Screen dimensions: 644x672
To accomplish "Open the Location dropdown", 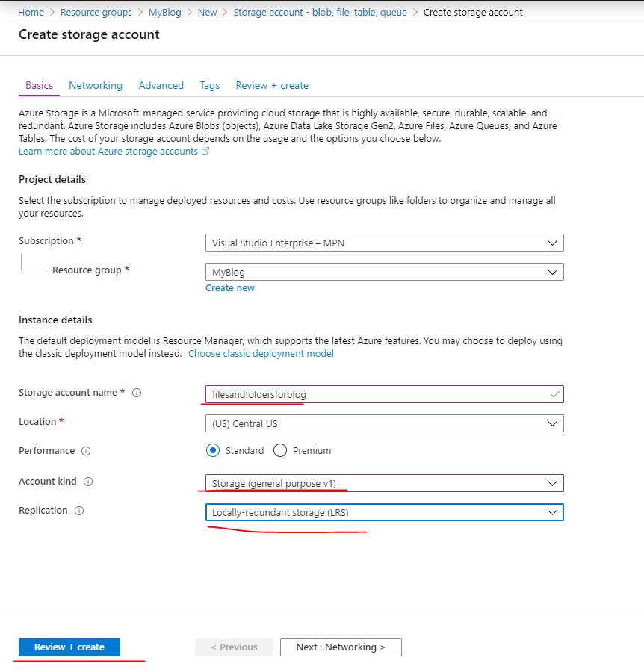I will [x=384, y=423].
